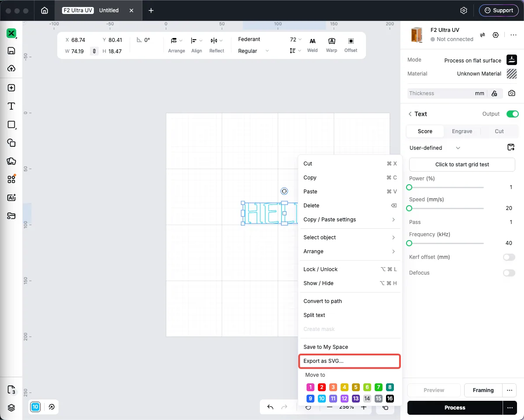This screenshot has height=420, width=524.
Task: Click the undo arrow in bottom toolbar
Action: click(270, 407)
